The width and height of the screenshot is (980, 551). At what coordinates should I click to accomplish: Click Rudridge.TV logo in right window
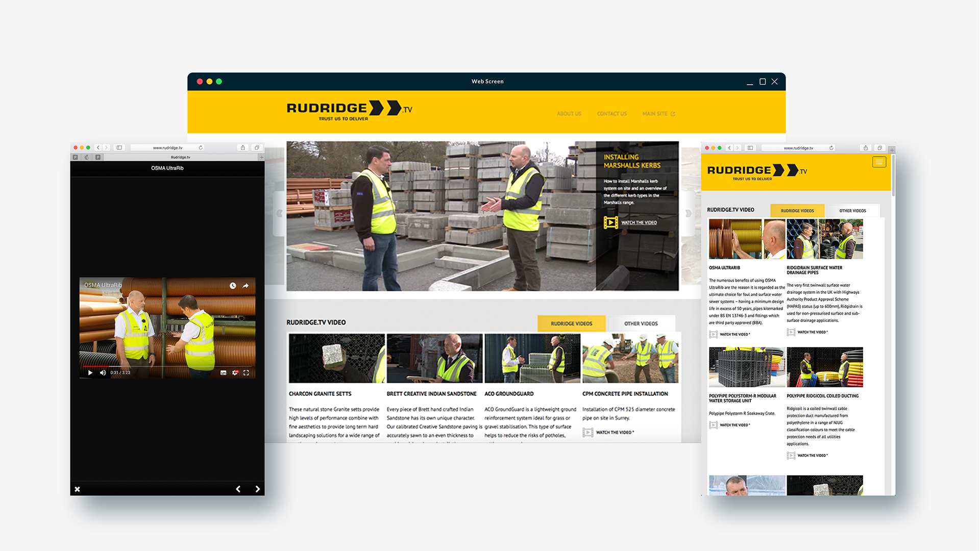click(x=757, y=172)
